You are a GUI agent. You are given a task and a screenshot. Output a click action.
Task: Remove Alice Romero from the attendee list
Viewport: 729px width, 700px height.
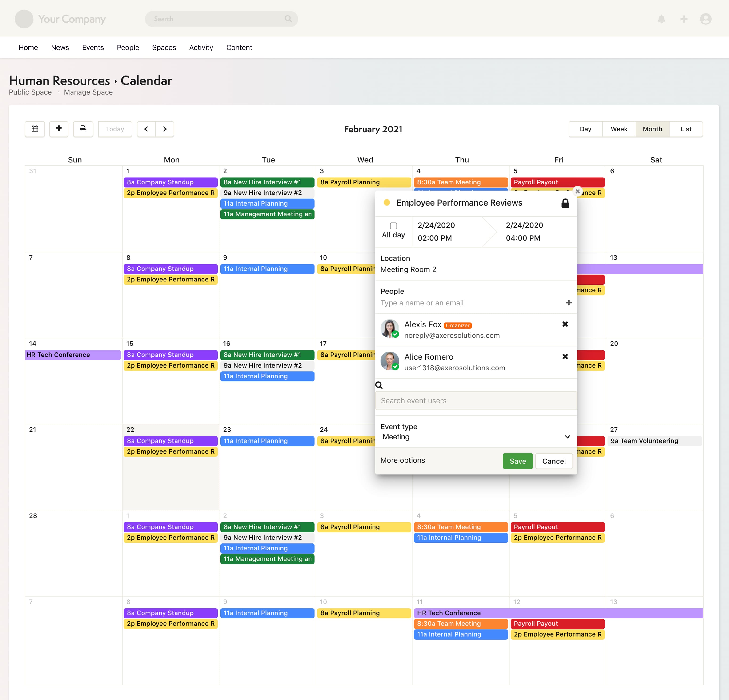click(565, 356)
